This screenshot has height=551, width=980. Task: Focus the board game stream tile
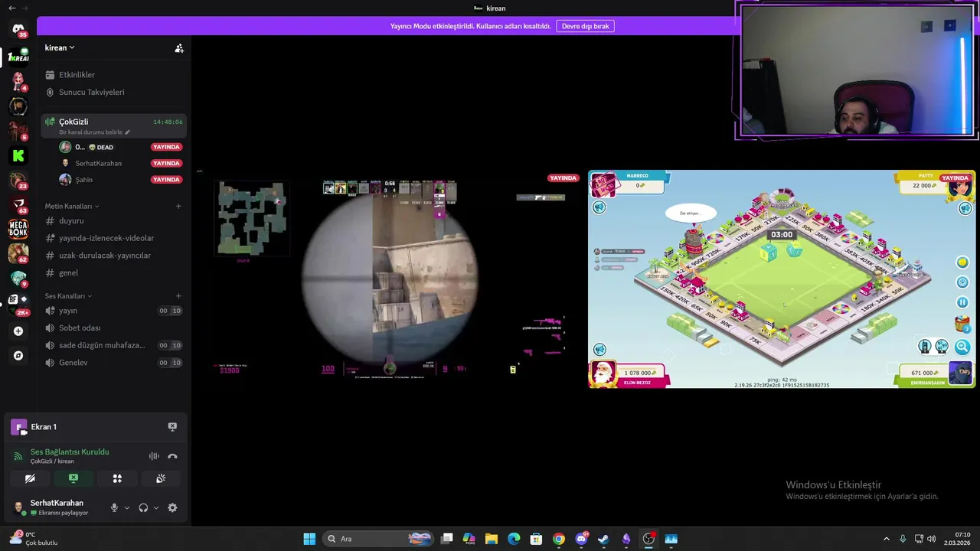pos(782,279)
